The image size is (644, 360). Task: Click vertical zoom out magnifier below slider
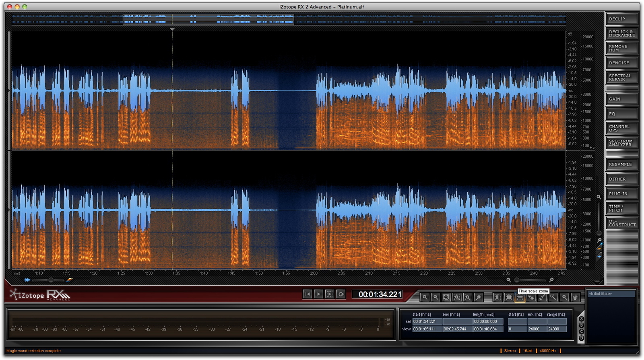(x=599, y=240)
